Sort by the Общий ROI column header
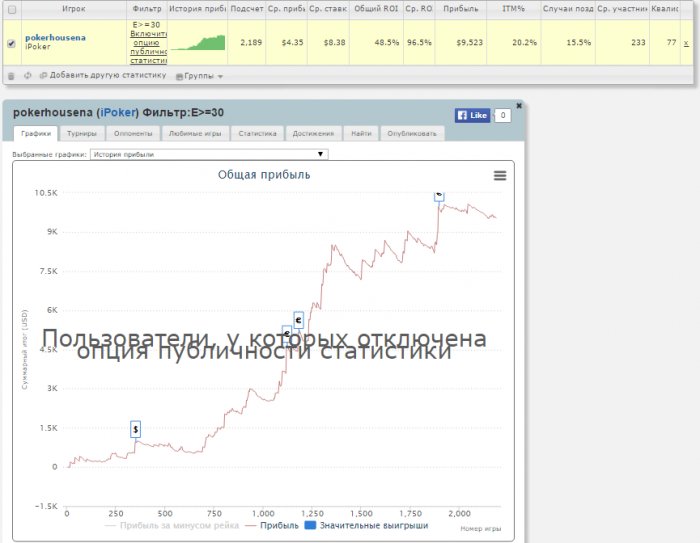 pyautogui.click(x=376, y=9)
